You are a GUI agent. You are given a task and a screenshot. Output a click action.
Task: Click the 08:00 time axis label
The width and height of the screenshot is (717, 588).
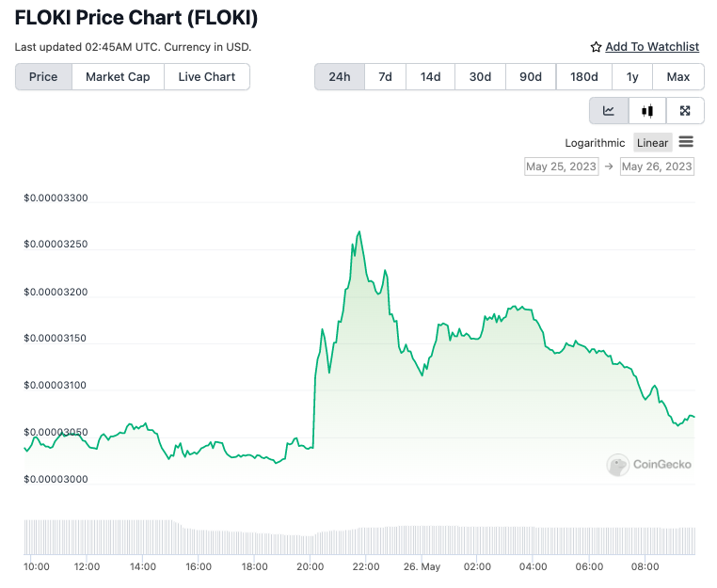click(645, 567)
